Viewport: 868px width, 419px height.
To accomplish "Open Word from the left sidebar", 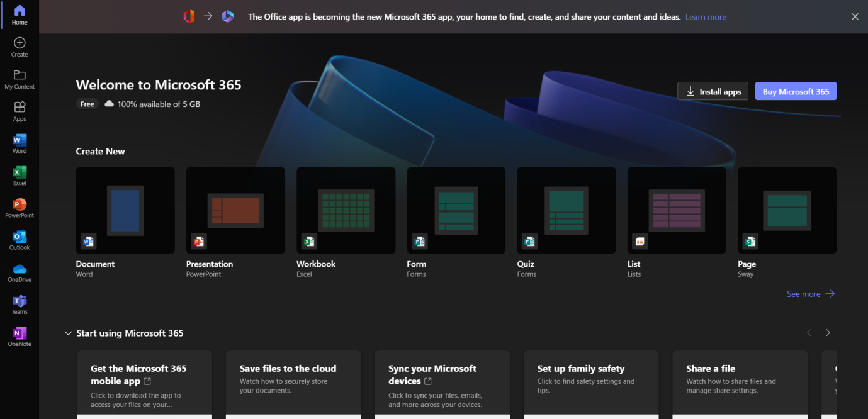I will (x=20, y=143).
